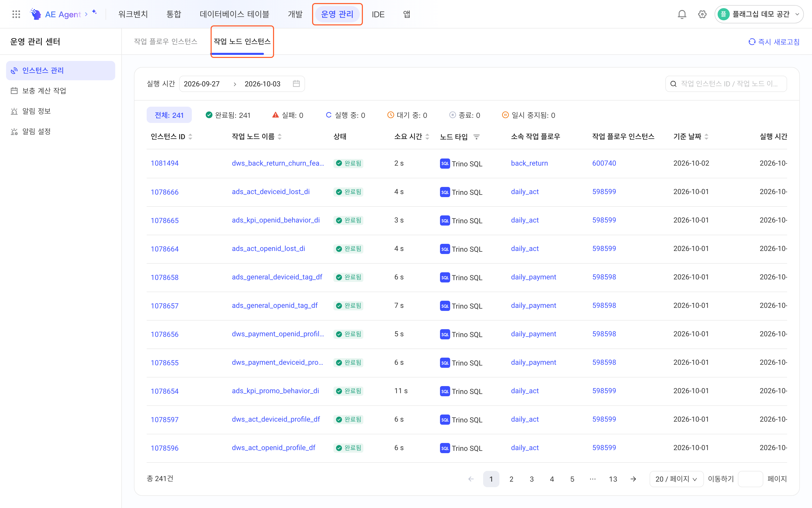The height and width of the screenshot is (508, 812).
Task: Open the IDE menu
Action: pos(378,14)
